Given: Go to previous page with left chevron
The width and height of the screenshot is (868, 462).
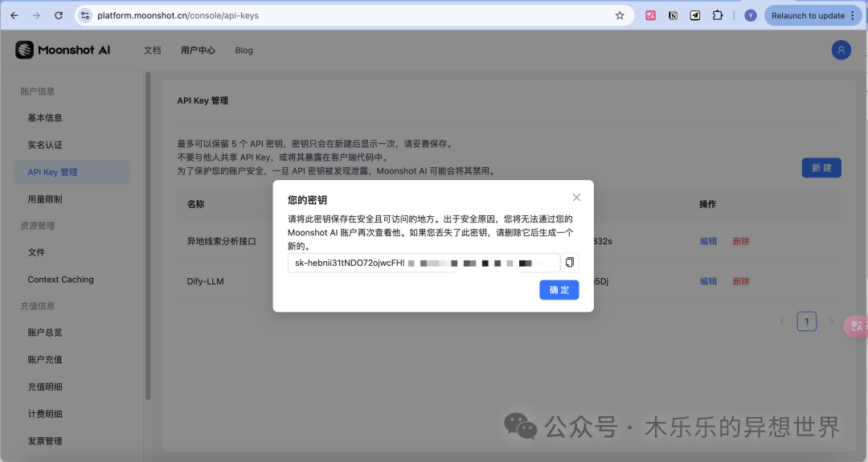Looking at the screenshot, I should [782, 321].
